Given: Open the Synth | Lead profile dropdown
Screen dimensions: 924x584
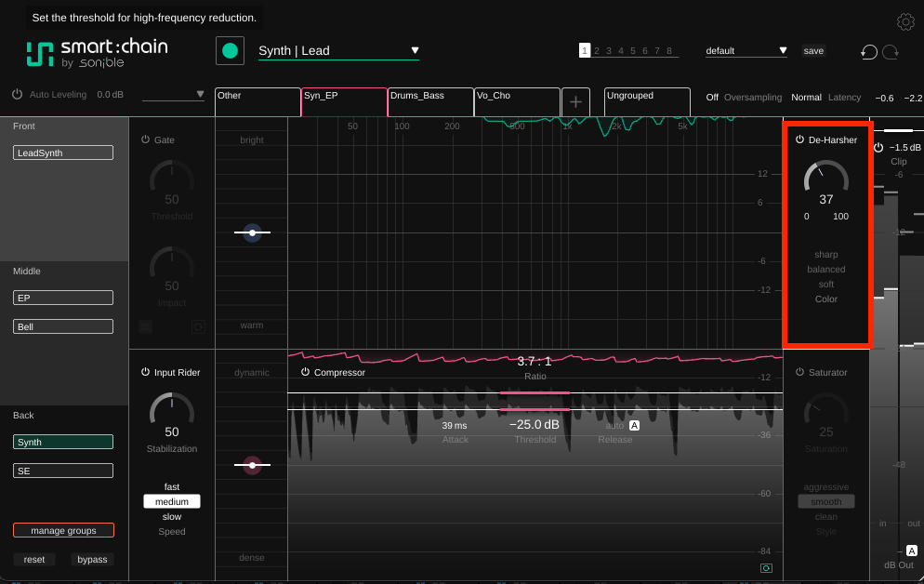Looking at the screenshot, I should coord(339,50).
